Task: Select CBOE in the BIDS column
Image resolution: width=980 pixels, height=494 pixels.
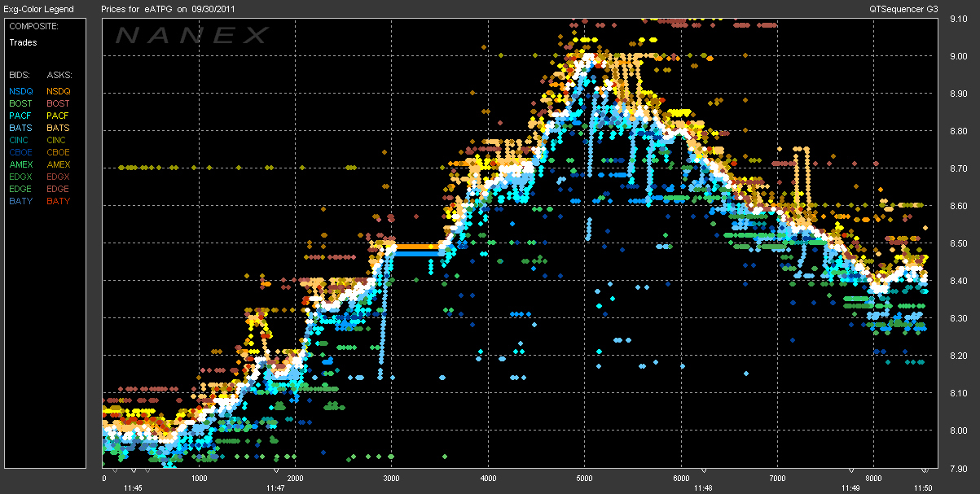Action: [x=21, y=152]
